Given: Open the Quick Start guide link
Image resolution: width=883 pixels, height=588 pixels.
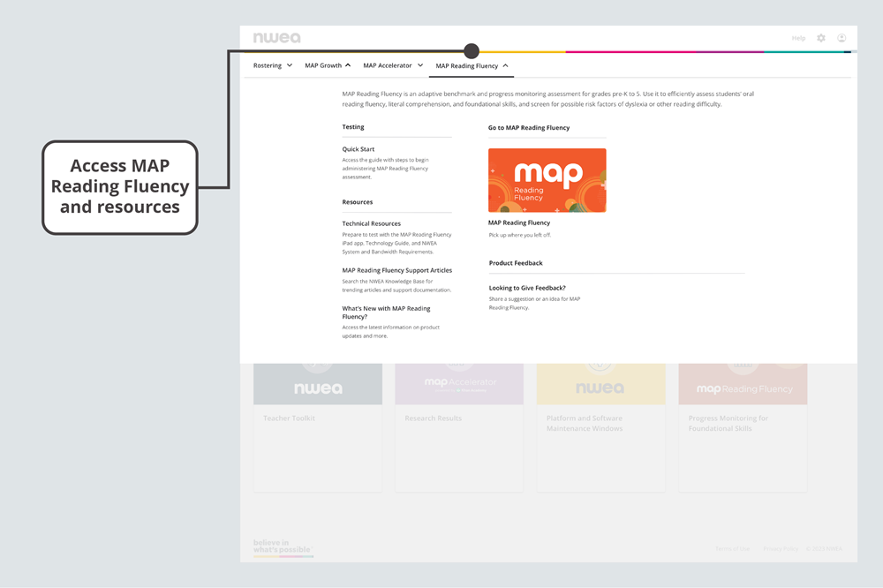Looking at the screenshot, I should 358,149.
